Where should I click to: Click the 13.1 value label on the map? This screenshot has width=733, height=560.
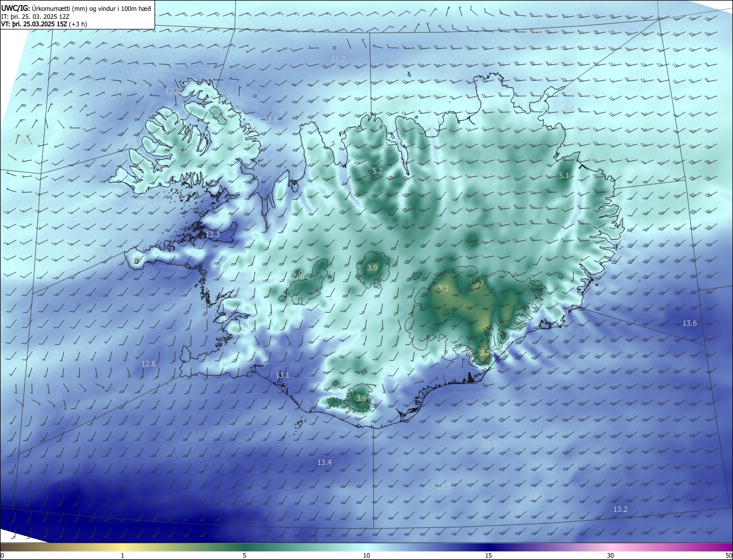pos(282,376)
